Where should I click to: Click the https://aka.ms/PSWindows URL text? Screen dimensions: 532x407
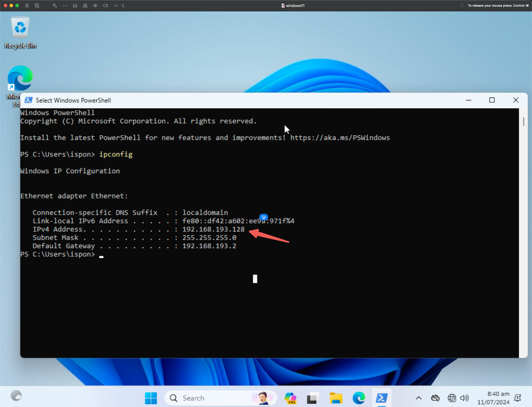tap(340, 138)
